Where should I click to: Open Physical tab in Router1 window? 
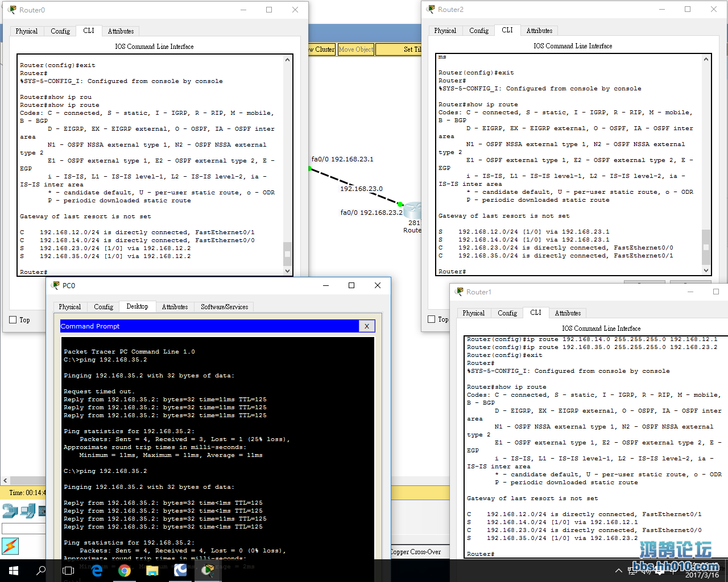pyautogui.click(x=474, y=313)
